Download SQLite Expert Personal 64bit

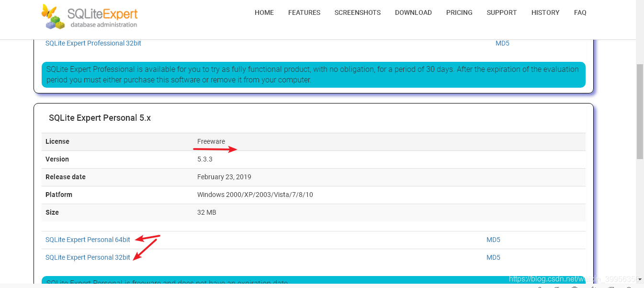coord(88,240)
